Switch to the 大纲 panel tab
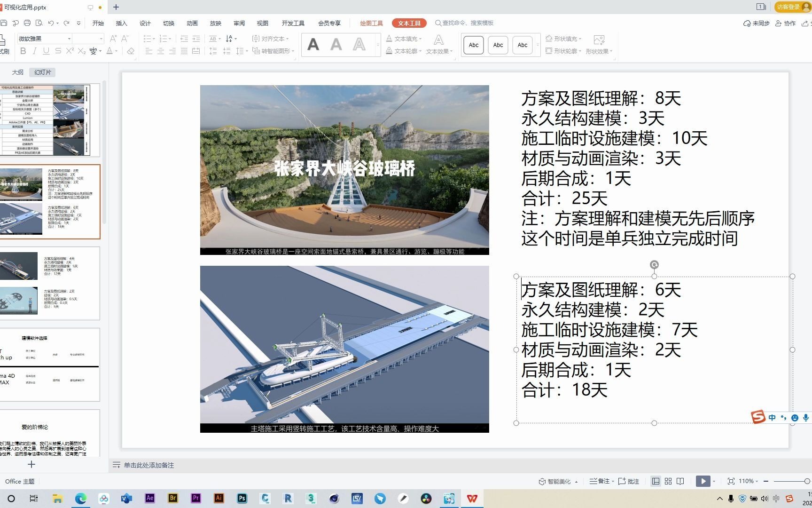The height and width of the screenshot is (508, 812). pos(17,72)
